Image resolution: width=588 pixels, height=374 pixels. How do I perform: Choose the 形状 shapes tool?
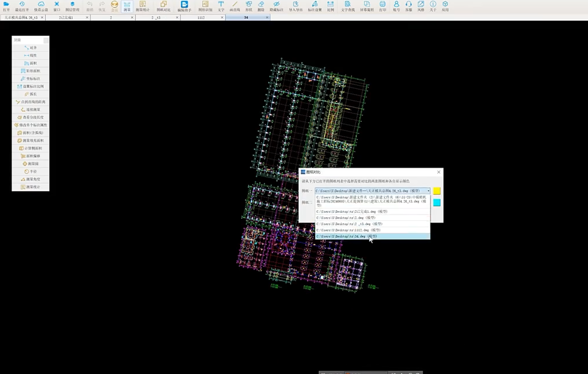249,6
